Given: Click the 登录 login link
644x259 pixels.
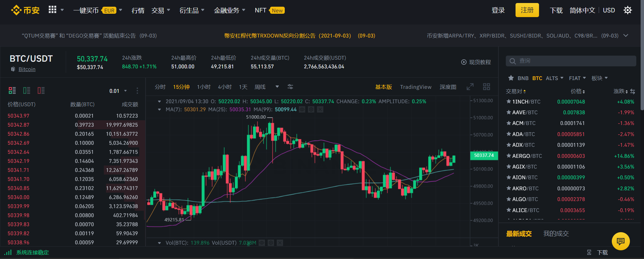Looking at the screenshot, I should coord(498,10).
